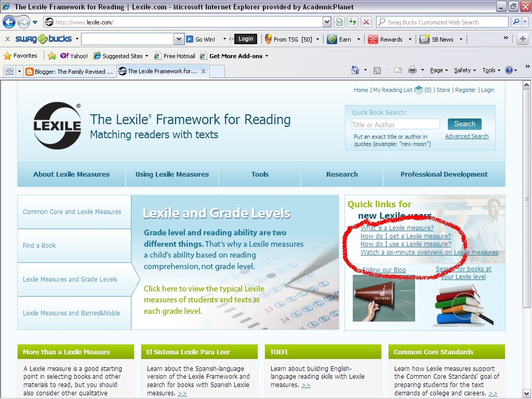Image resolution: width=532 pixels, height=399 pixels.
Task: Open the Tools dropdown menu
Action: [490, 71]
